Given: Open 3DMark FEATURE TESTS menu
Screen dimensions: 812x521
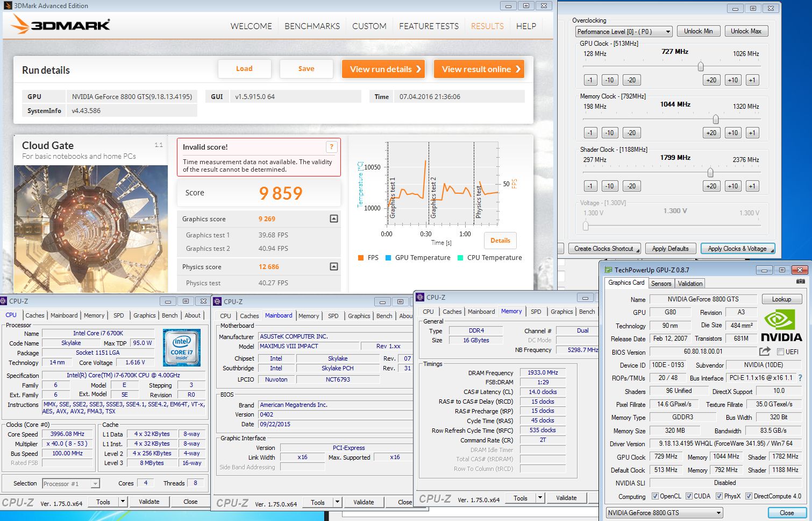Looking at the screenshot, I should click(x=429, y=26).
